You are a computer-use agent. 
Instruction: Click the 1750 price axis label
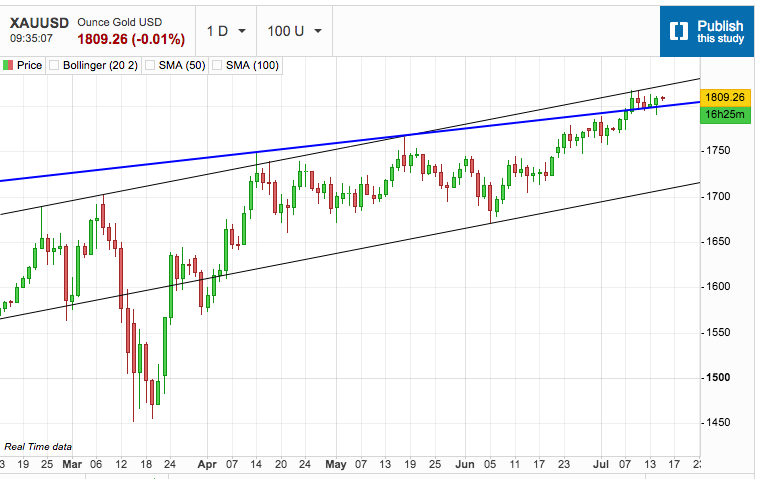click(717, 151)
